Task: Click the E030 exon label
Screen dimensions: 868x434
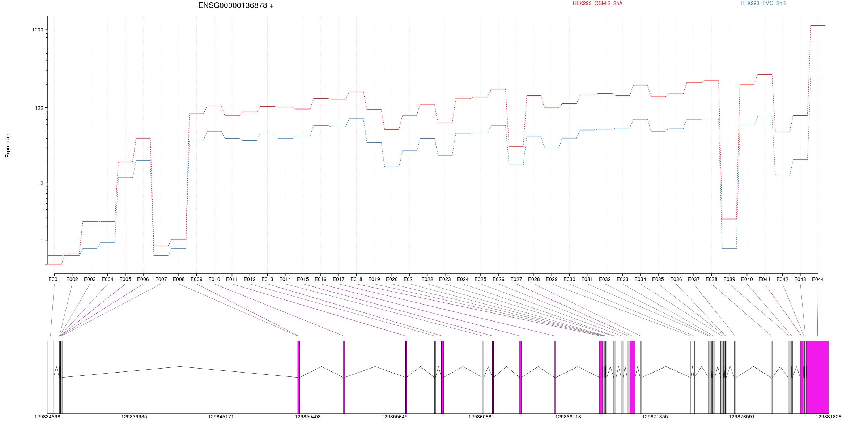Action: [569, 279]
